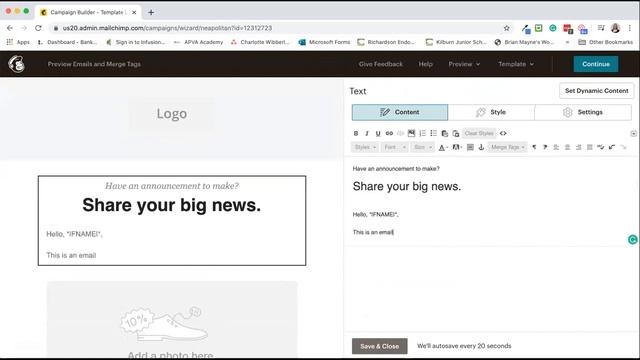Reload the page in the browser

click(38, 28)
